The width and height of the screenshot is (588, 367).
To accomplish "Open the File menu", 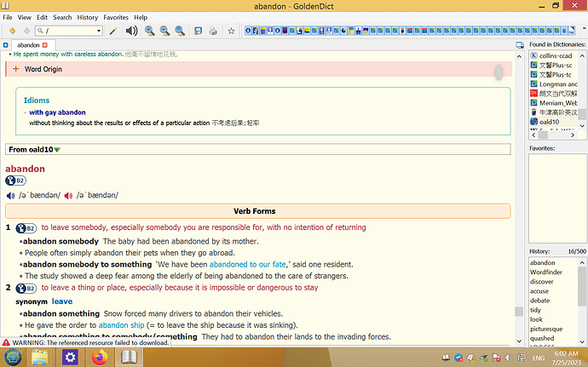I will (x=8, y=17).
